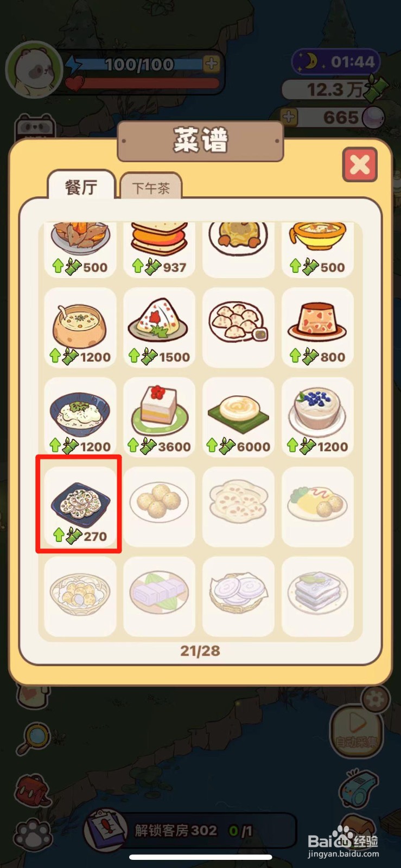Screen dimensions: 401x868
Task: Switch to the 下午茶 tab
Action: point(151,188)
